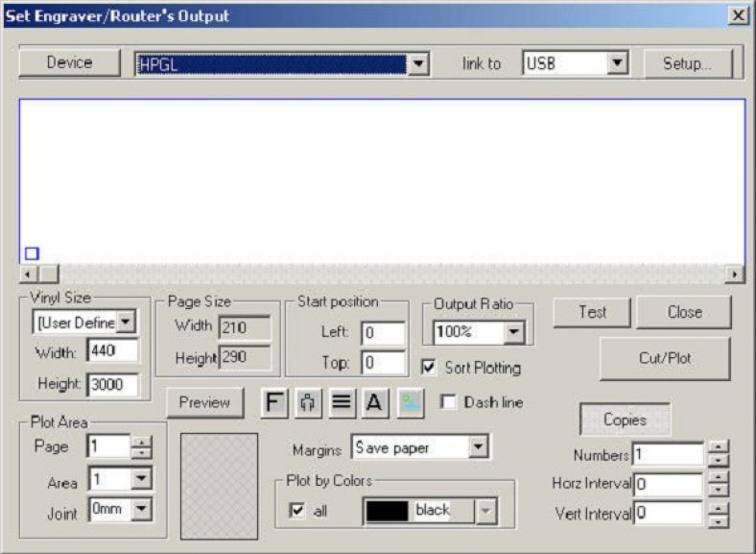Decrease the copies Numbers spinner
The height and width of the screenshot is (554, 756).
coord(719,460)
